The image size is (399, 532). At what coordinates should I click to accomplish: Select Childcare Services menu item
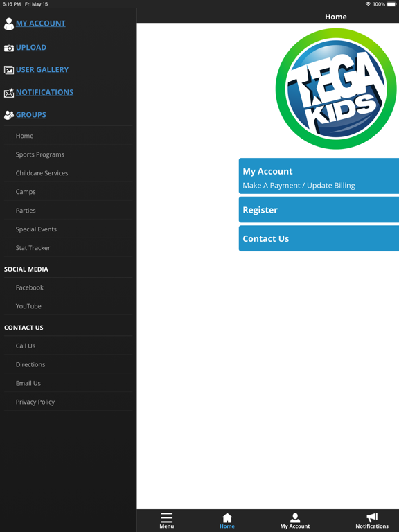coord(68,173)
